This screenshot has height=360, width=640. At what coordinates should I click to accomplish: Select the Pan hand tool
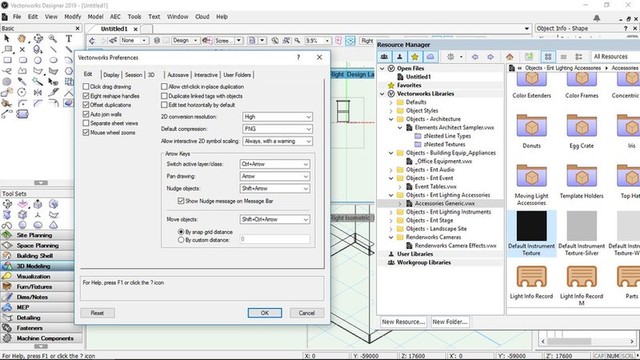[x=22, y=38]
